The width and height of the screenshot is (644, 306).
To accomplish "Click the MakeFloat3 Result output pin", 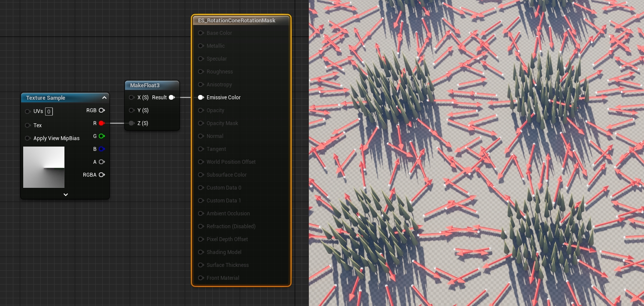I will coord(171,98).
